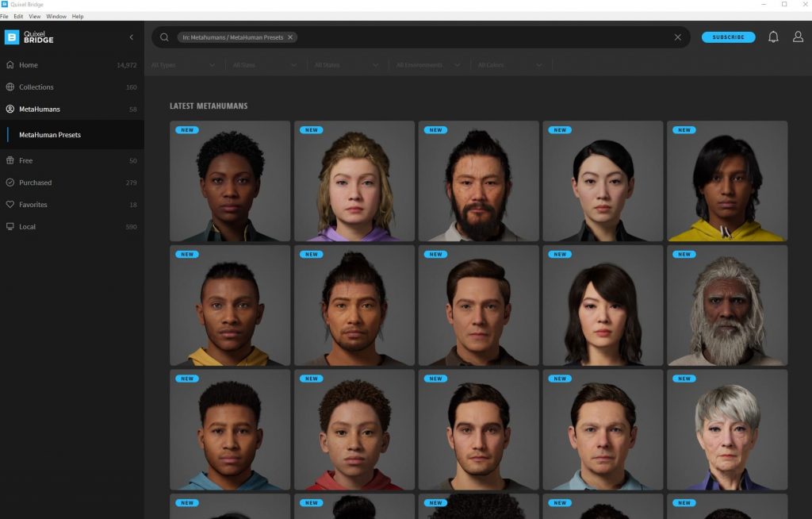The image size is (812, 519).
Task: Select the white-bearded elderly man MetaHuman thumbnail
Action: [726, 306]
